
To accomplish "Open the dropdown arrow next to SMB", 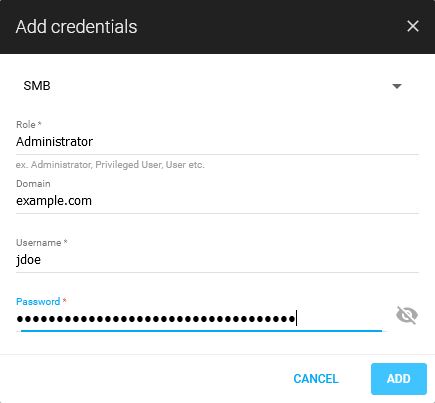I will click(x=397, y=86).
